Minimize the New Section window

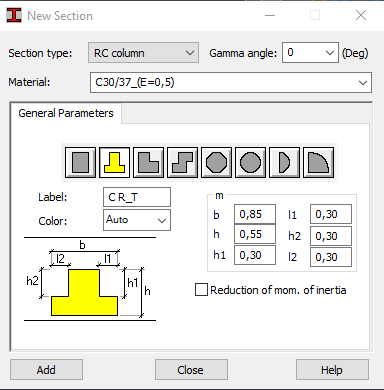(270, 15)
